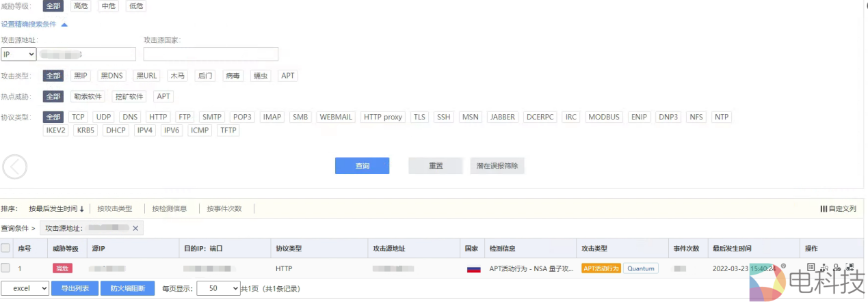Click the Quantum tag in row 1

point(641,268)
